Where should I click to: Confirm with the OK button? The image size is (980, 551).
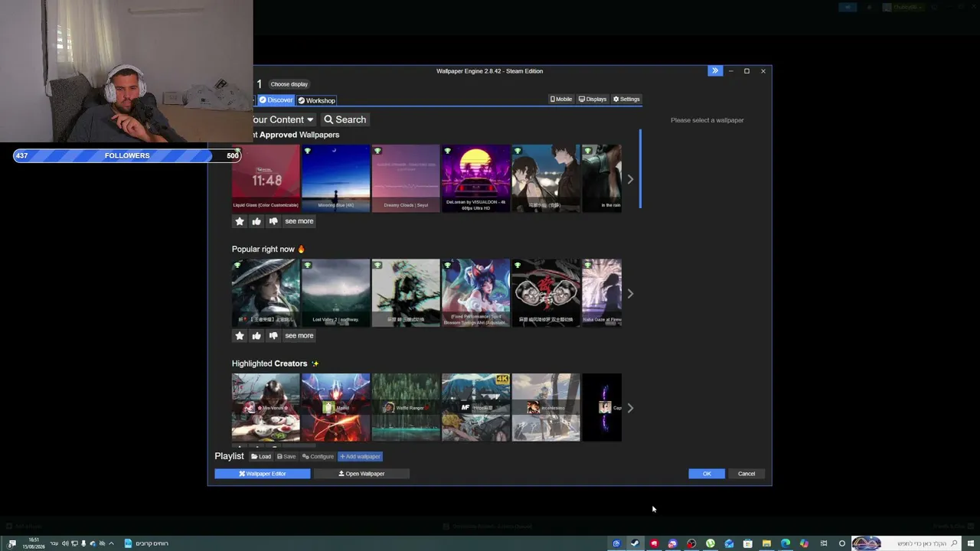pos(707,474)
